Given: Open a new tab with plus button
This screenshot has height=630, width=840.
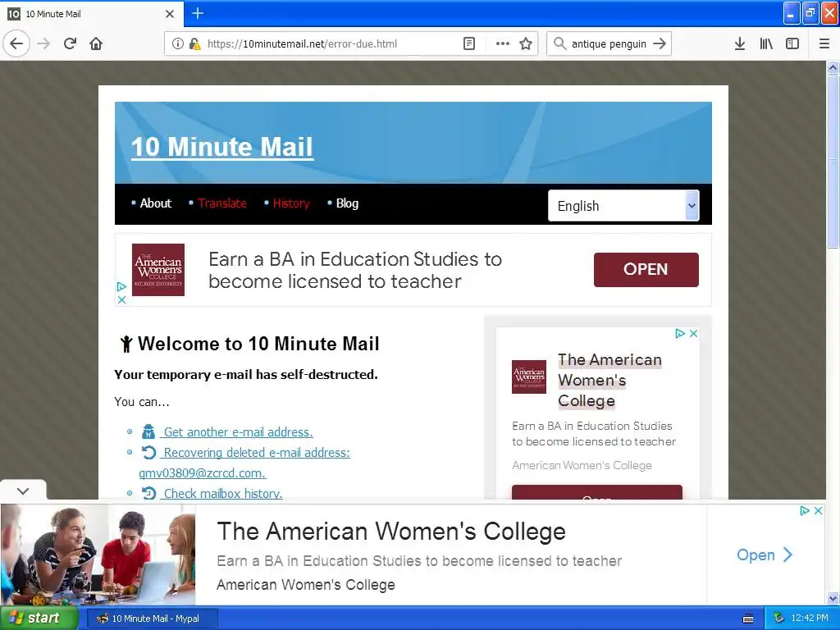Looking at the screenshot, I should click(198, 13).
